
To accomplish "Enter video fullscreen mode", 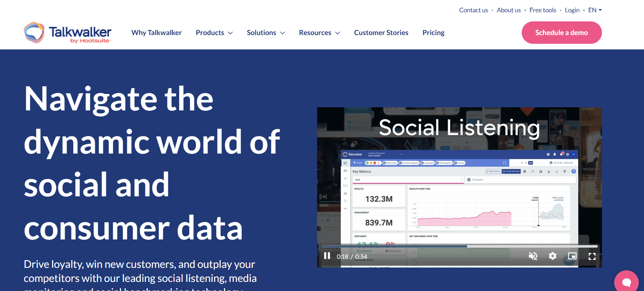I will click(x=592, y=256).
